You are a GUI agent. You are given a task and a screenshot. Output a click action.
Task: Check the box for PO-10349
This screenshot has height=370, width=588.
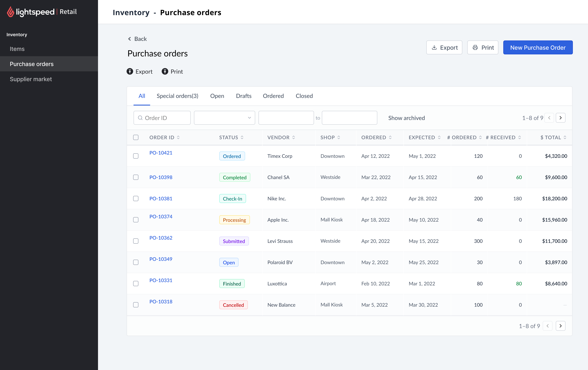136,262
